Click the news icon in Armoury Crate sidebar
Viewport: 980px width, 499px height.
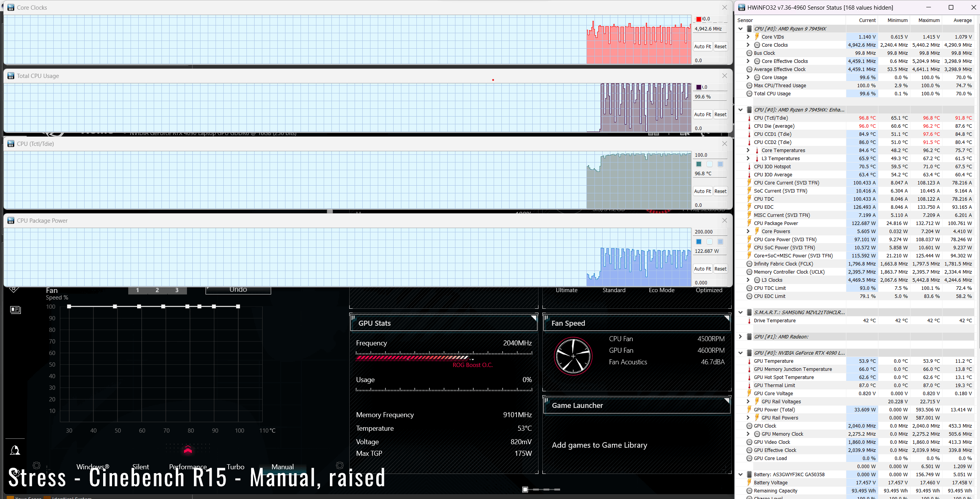[15, 310]
